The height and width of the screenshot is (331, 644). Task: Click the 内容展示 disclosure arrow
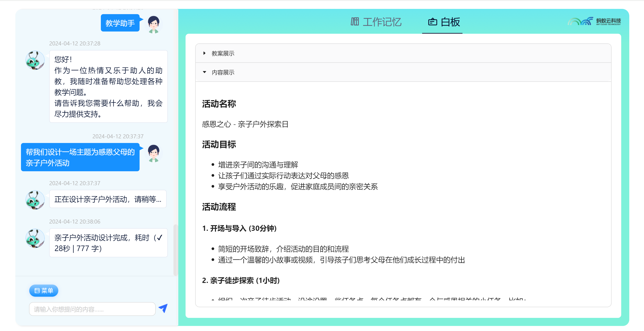click(x=204, y=72)
